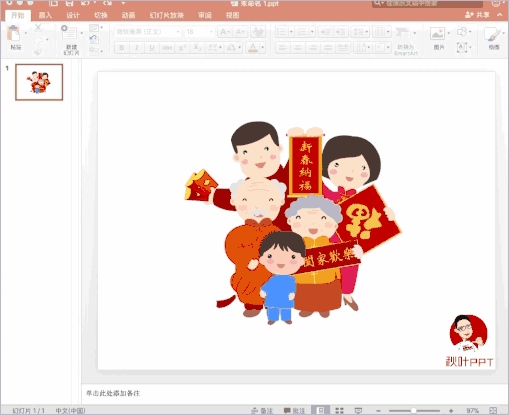
Task: Click the Notes (备注) button in status bar
Action: (x=262, y=410)
